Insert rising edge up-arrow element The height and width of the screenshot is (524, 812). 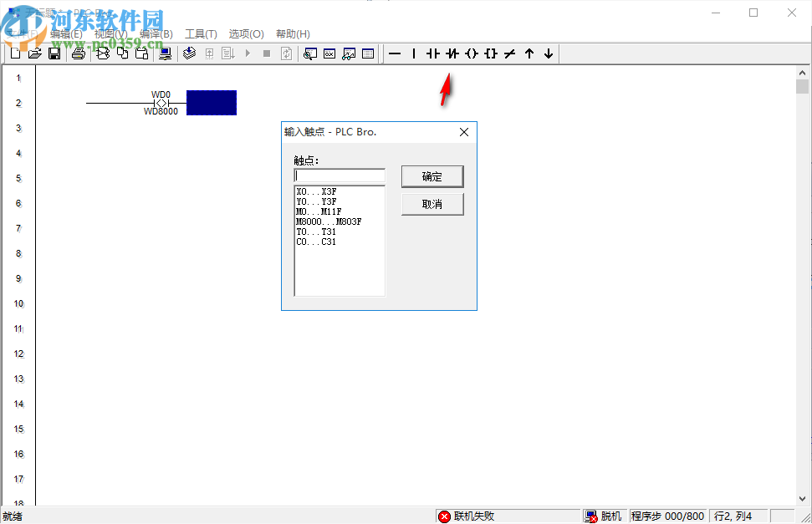529,53
